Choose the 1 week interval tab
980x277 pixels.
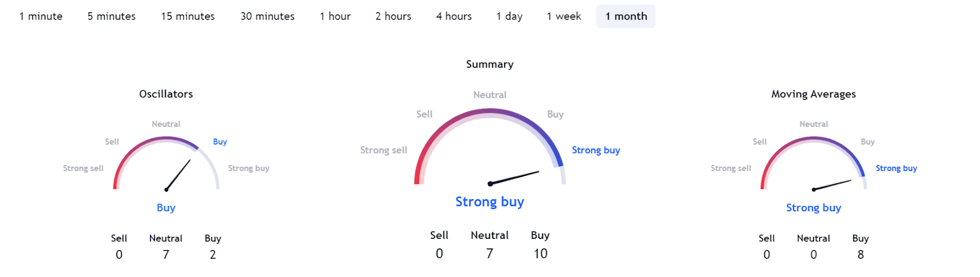pyautogui.click(x=564, y=17)
